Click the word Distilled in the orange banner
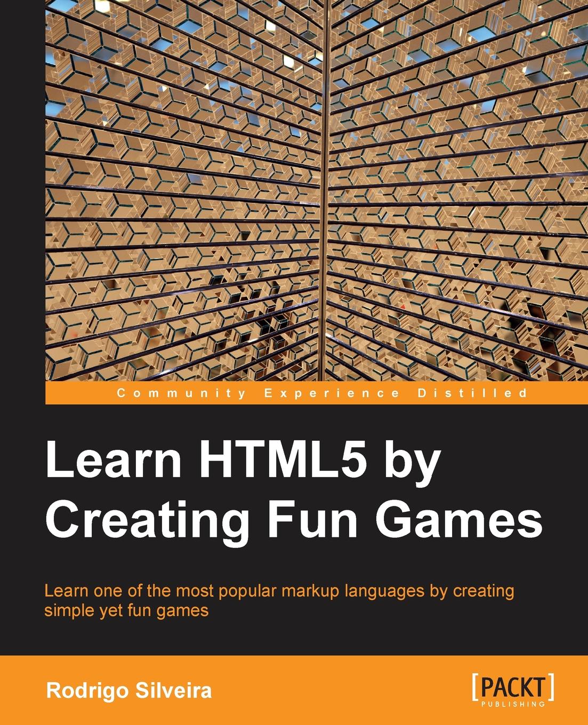 (x=472, y=393)
